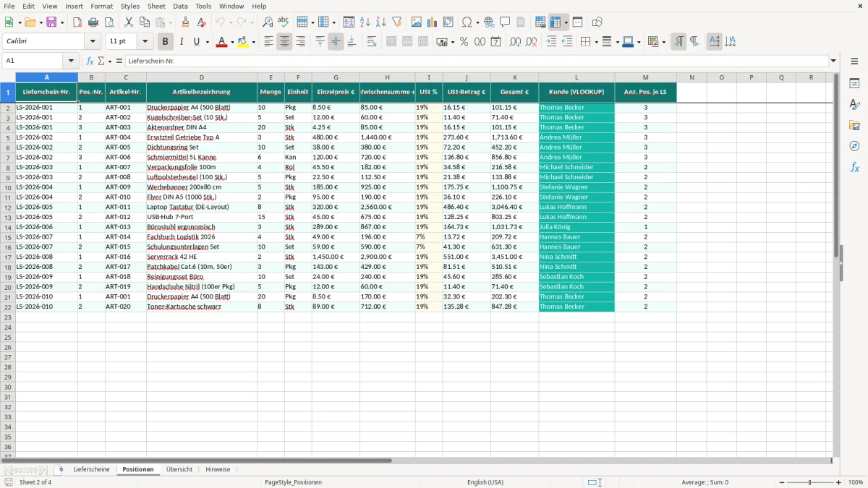Screen dimensions: 868x488
Task: Toggle Center Horizontally alignment
Action: tap(284, 42)
